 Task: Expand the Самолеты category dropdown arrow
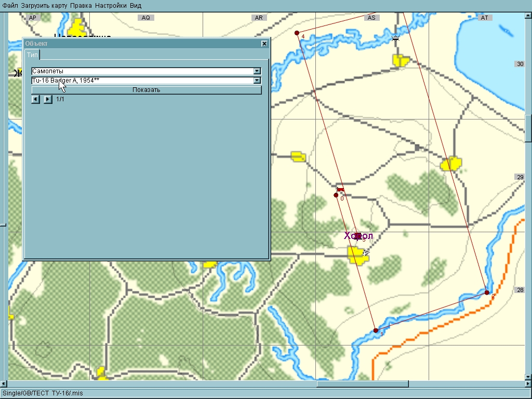tap(257, 71)
